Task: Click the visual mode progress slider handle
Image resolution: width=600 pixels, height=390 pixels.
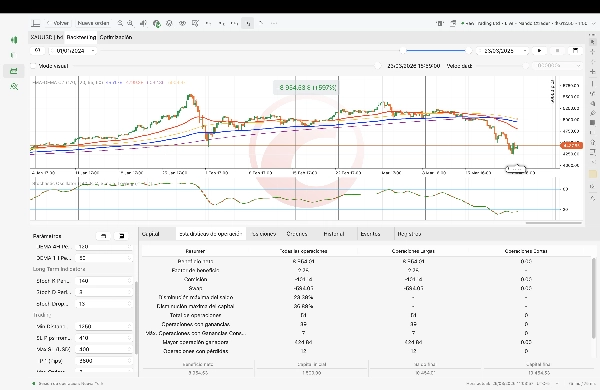Action: pos(377,66)
